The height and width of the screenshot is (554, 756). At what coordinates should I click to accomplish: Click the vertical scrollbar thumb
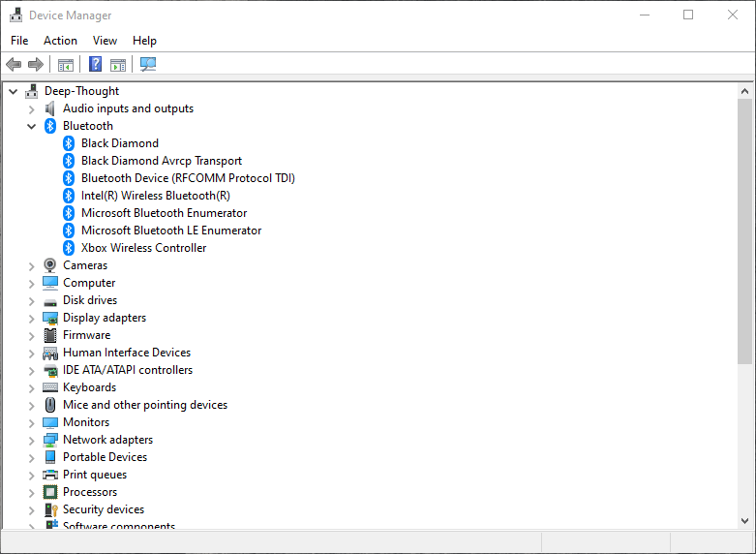[x=744, y=231]
